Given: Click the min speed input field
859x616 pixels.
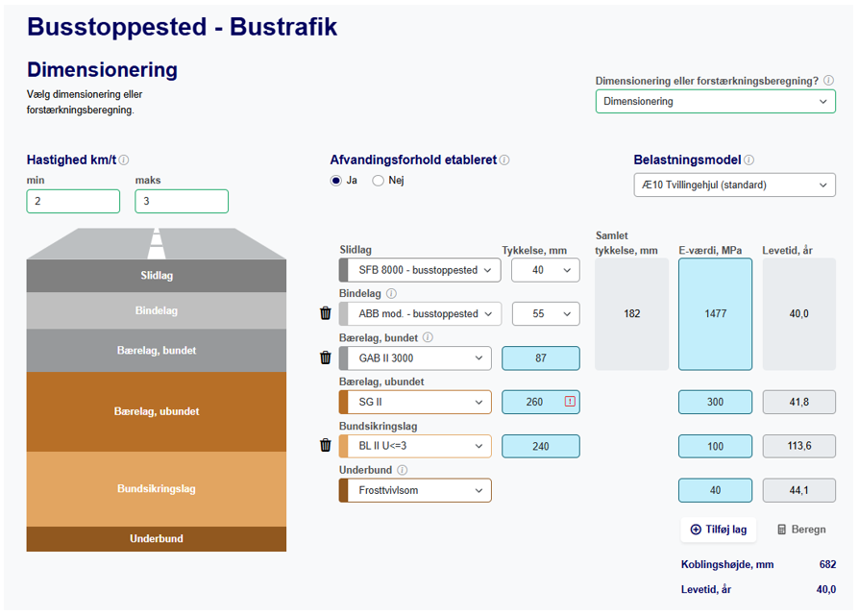Looking at the screenshot, I should point(73,202).
